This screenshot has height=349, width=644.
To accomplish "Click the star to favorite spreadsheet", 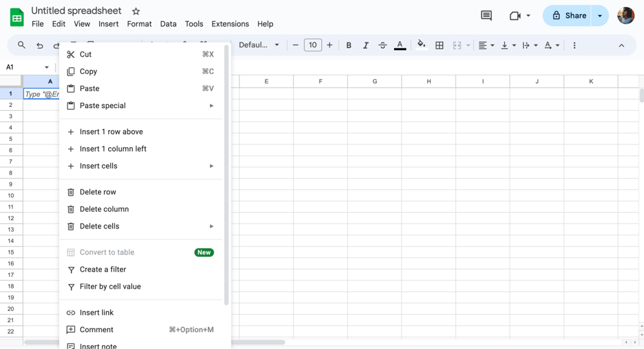I will click(136, 12).
